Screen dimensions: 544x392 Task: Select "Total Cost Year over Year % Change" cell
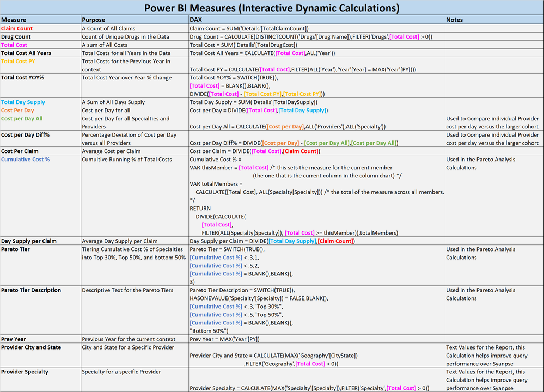tap(135, 85)
